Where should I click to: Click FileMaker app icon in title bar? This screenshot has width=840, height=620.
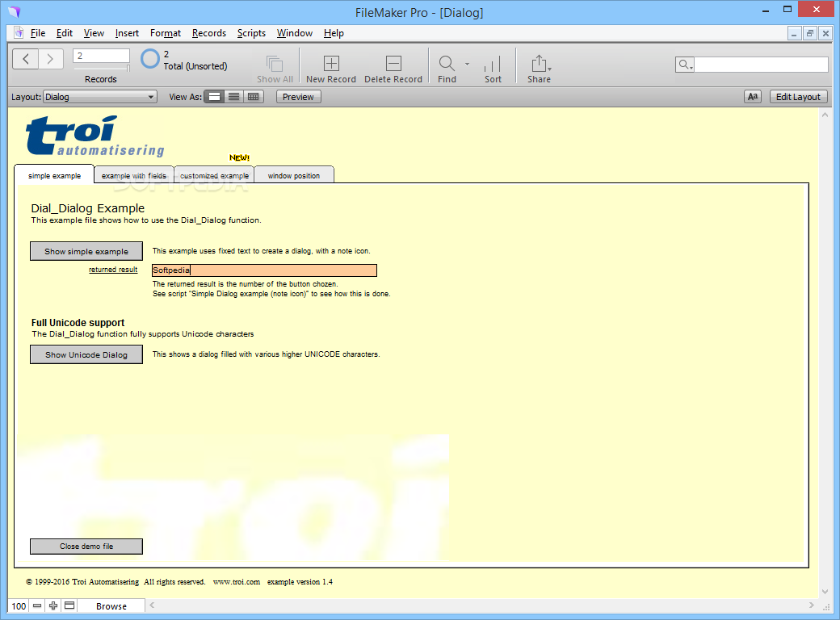coord(14,11)
